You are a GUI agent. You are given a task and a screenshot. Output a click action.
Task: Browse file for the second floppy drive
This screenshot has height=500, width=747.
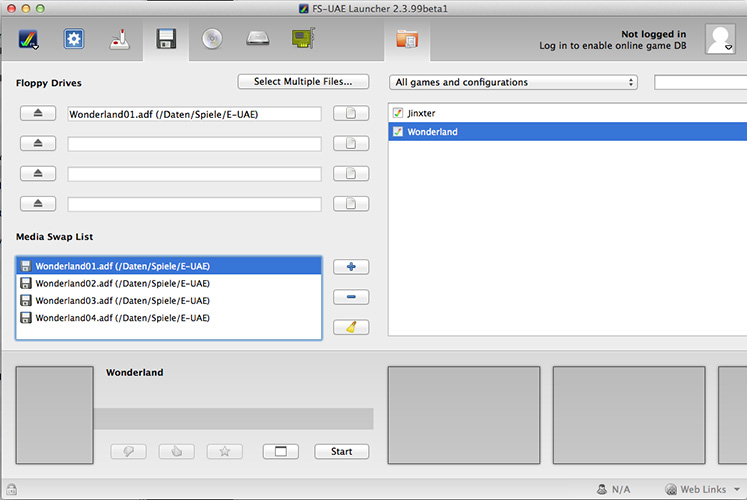tap(350, 144)
